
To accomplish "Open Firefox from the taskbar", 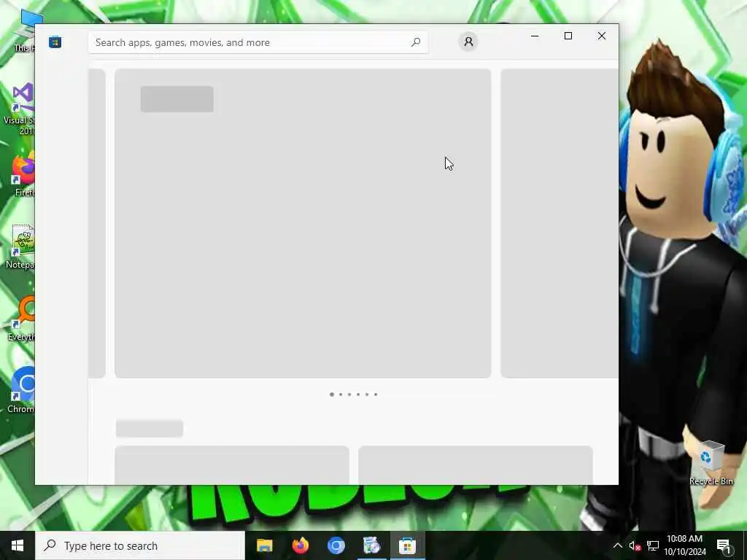I will (300, 545).
